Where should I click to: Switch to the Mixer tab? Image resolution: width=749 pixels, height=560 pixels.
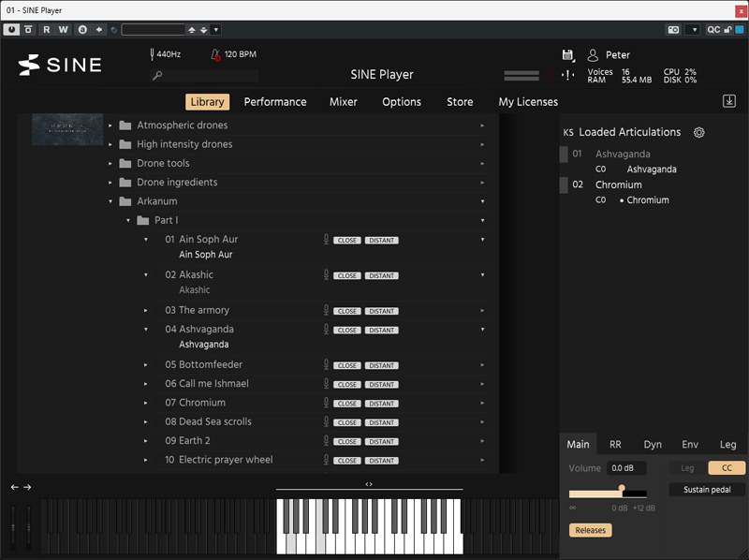(x=343, y=102)
